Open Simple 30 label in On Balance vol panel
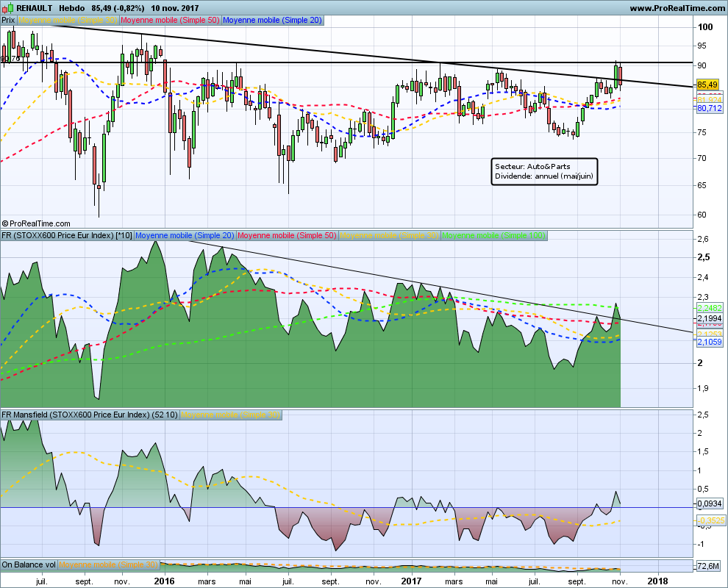728x588 pixels. [108, 564]
